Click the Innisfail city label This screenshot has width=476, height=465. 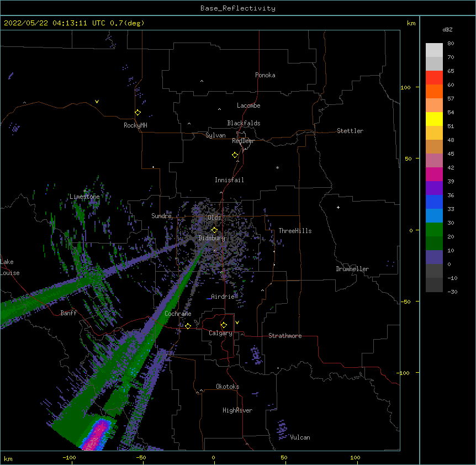click(x=229, y=180)
